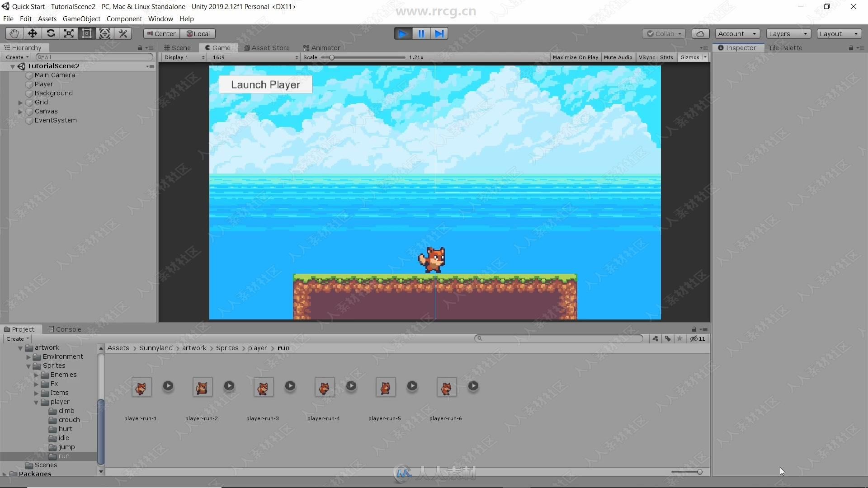Expand the Grid object in Hierarchy
Viewport: 868px width, 488px height.
point(20,103)
